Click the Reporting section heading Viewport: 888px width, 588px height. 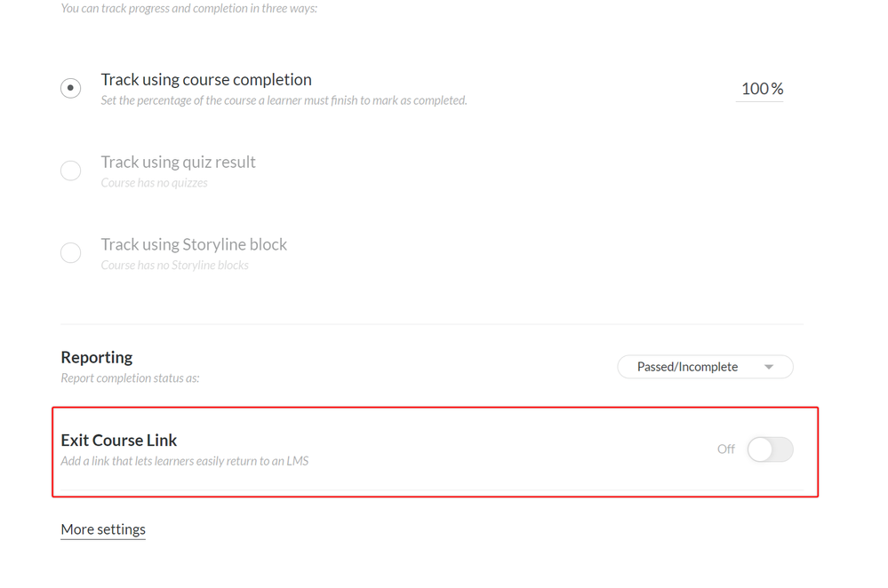pyautogui.click(x=97, y=357)
